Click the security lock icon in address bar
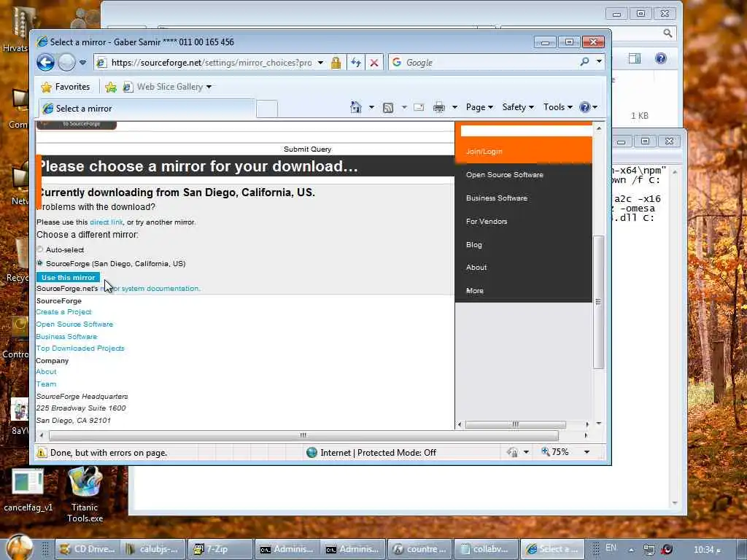This screenshot has height=560, width=747. [x=336, y=63]
